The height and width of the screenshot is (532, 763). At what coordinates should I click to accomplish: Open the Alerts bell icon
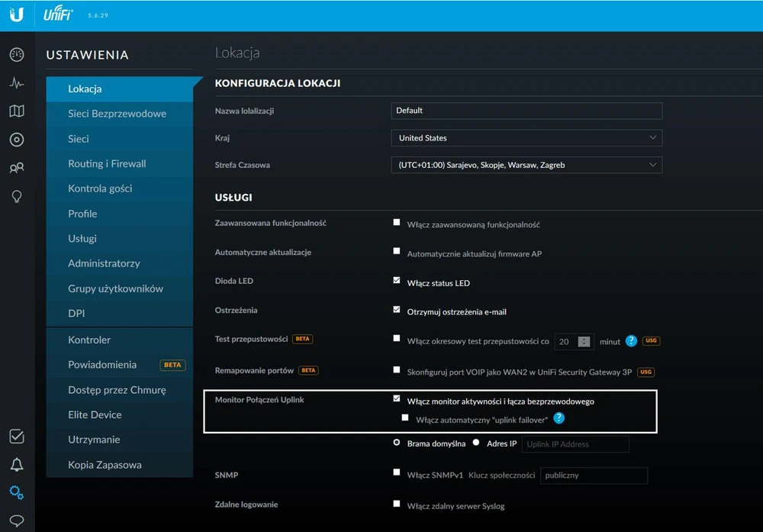click(16, 465)
